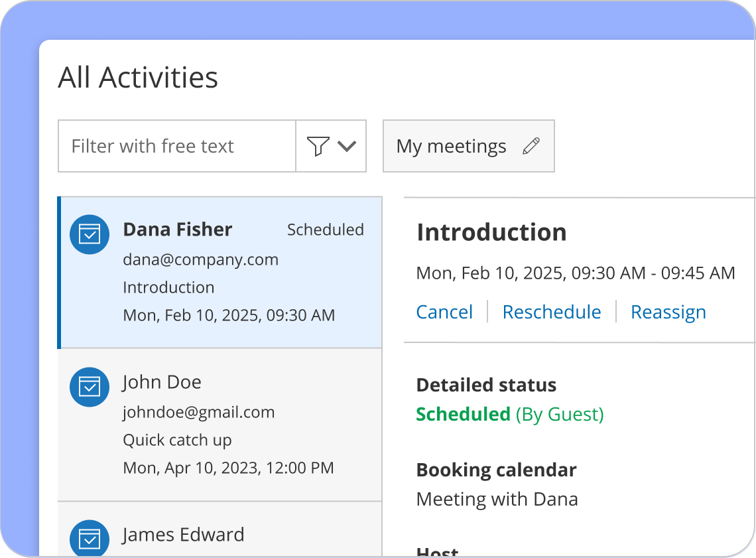Click the Meeting with Dana booking calendar
This screenshot has width=756, height=558.
point(497,499)
